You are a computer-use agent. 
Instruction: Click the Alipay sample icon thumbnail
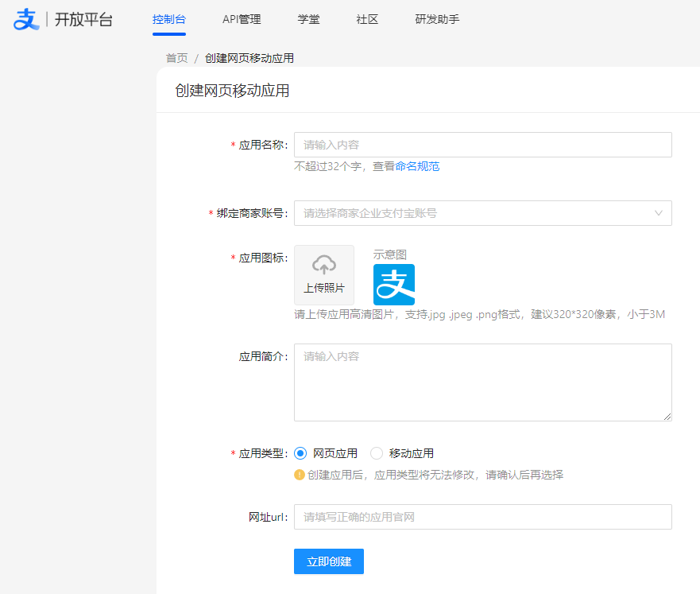(394, 285)
